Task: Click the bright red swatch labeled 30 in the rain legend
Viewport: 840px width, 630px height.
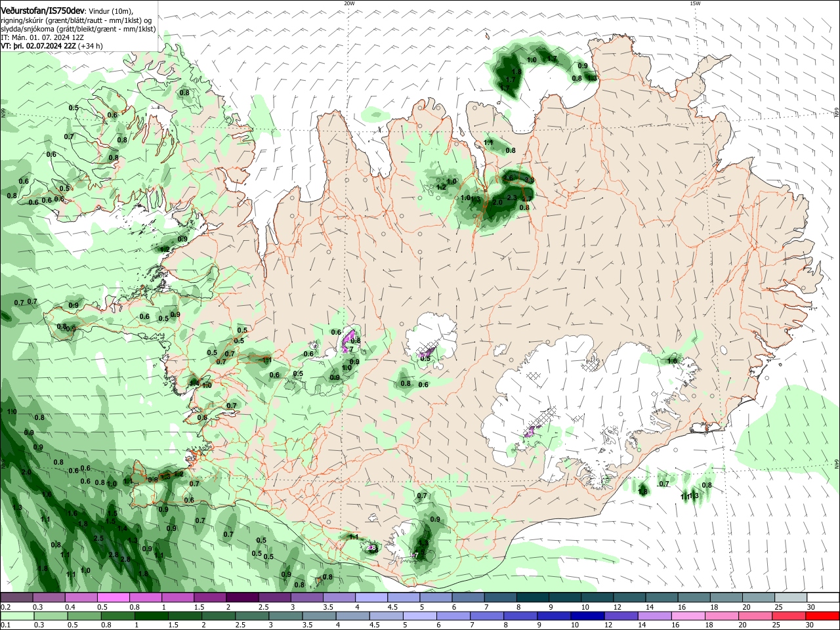Action: pyautogui.click(x=824, y=616)
